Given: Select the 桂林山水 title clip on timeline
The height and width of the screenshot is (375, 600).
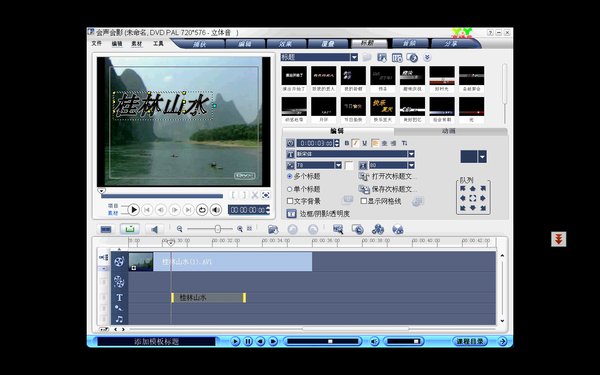Looking at the screenshot, I should [209, 298].
